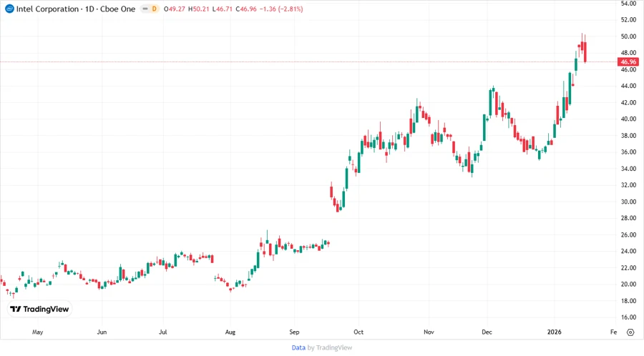Click the open price value O49.27
644x356 pixels.
click(x=174, y=9)
